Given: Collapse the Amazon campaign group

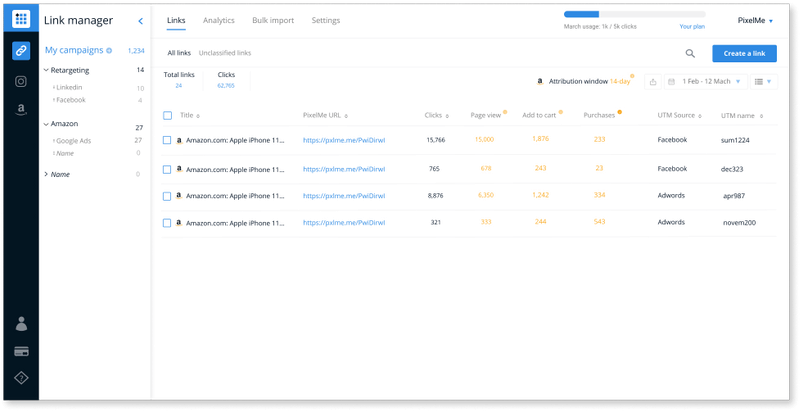Looking at the screenshot, I should point(46,124).
